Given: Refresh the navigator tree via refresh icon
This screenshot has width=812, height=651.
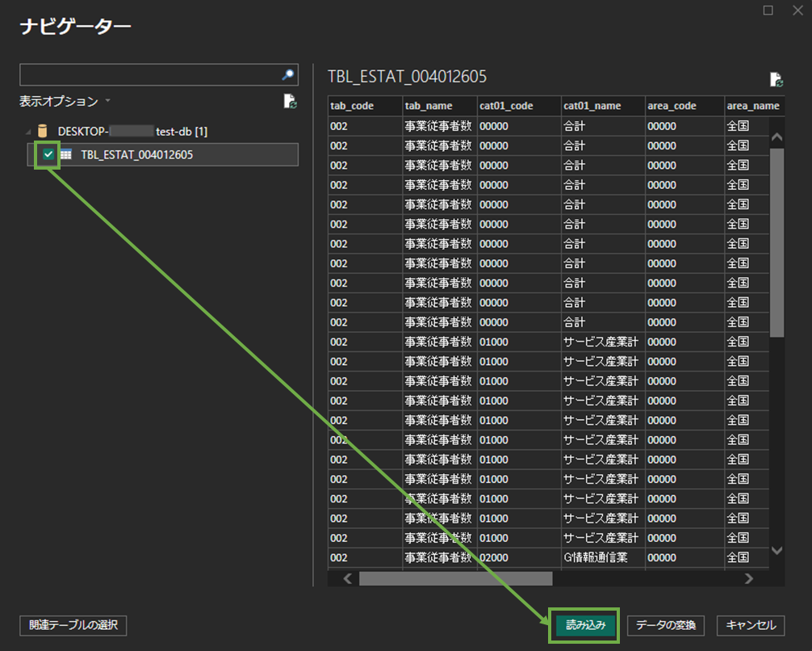Looking at the screenshot, I should (290, 101).
